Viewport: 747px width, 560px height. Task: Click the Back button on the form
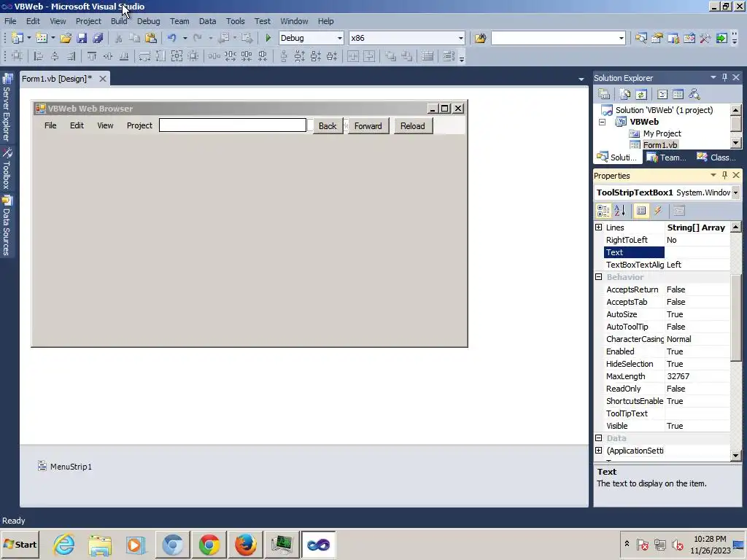[328, 126]
